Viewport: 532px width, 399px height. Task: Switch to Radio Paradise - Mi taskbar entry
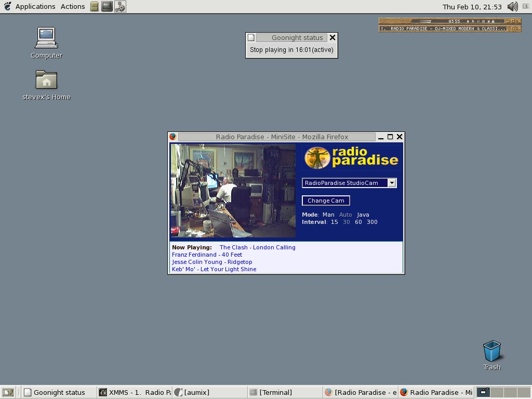[436, 393]
